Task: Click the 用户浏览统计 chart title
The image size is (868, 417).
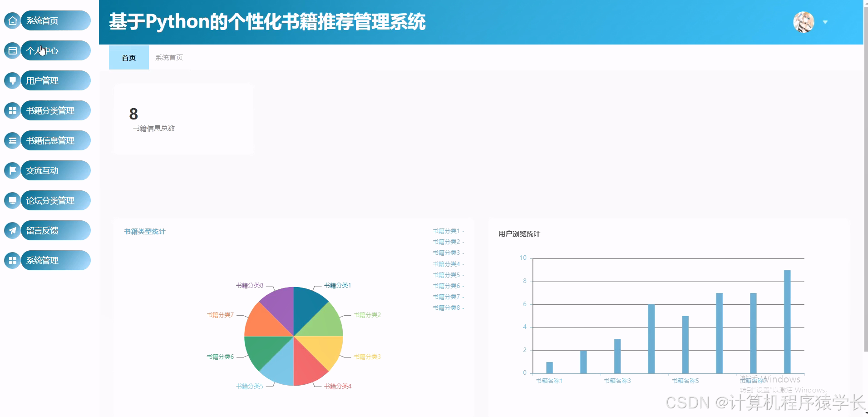Action: pyautogui.click(x=519, y=234)
